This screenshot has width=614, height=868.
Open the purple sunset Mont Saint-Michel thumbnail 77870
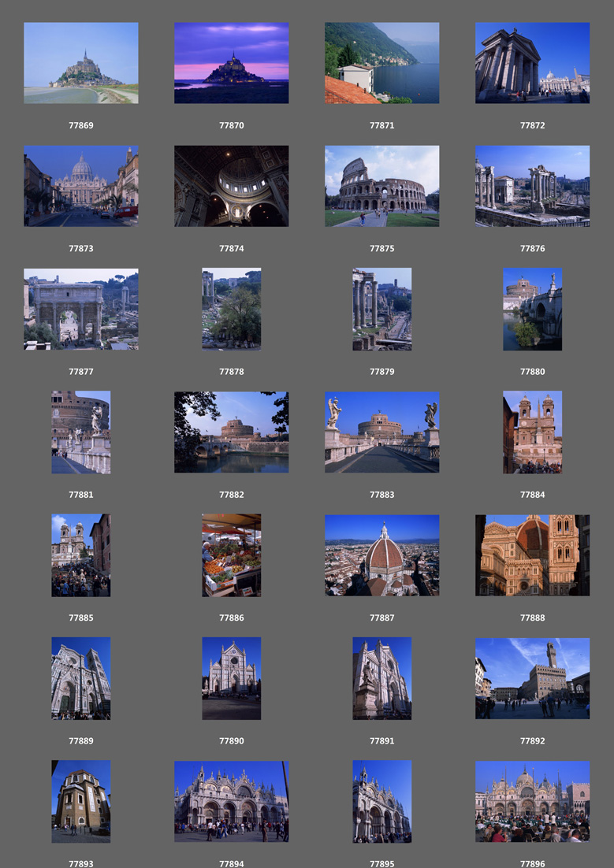pos(232,63)
